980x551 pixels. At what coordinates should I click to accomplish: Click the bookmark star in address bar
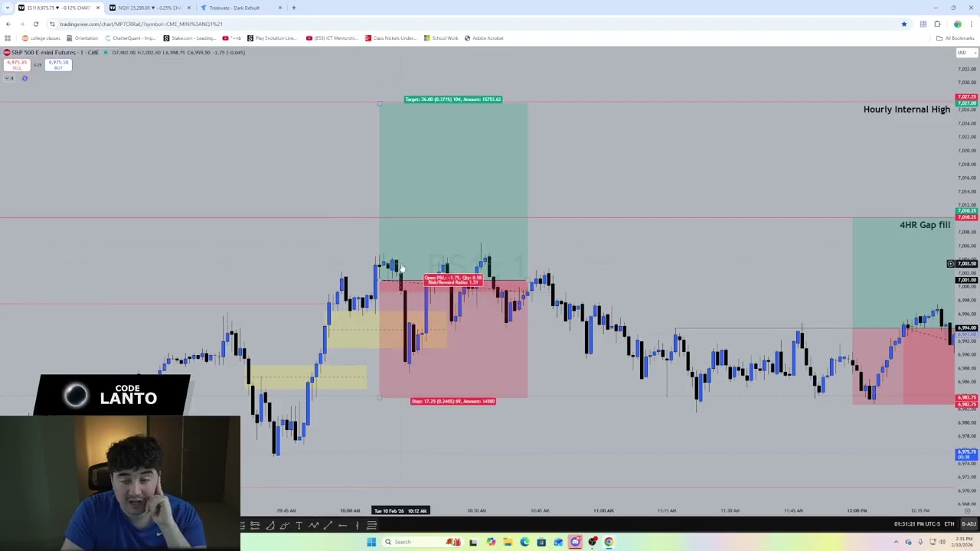(904, 24)
